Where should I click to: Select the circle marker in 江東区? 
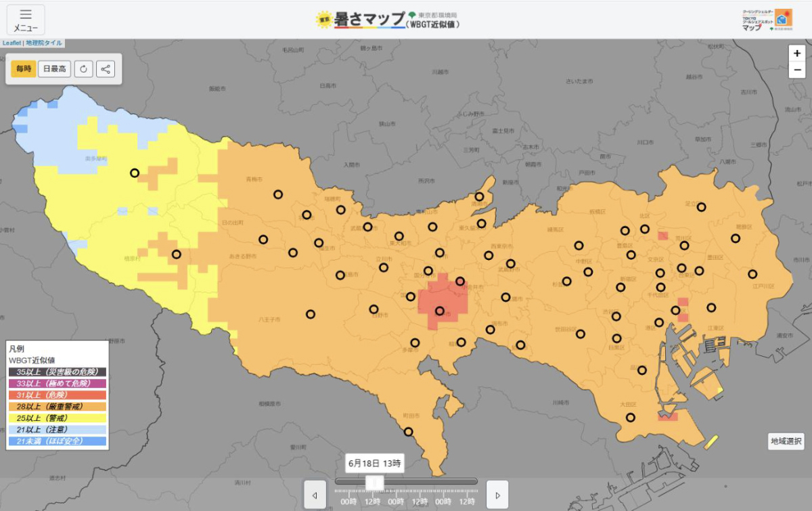pos(711,307)
